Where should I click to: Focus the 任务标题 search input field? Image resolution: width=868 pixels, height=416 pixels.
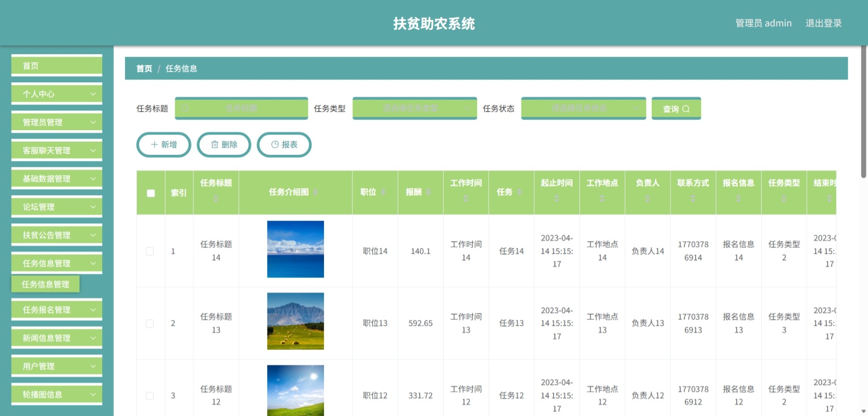coord(241,108)
